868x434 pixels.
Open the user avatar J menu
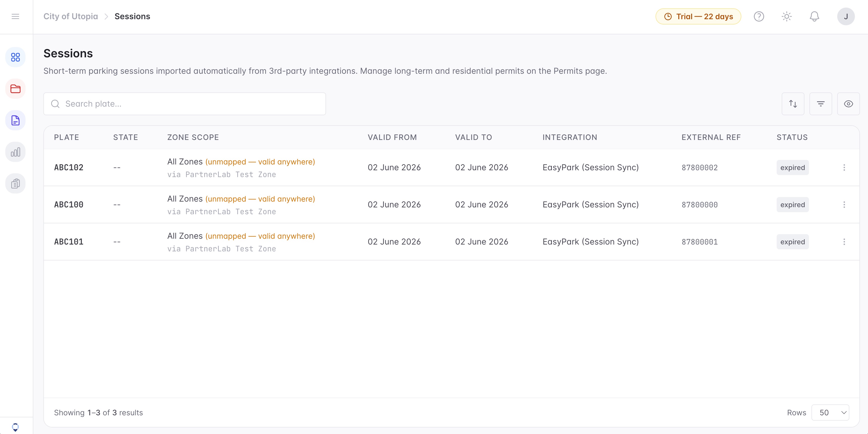click(x=846, y=16)
